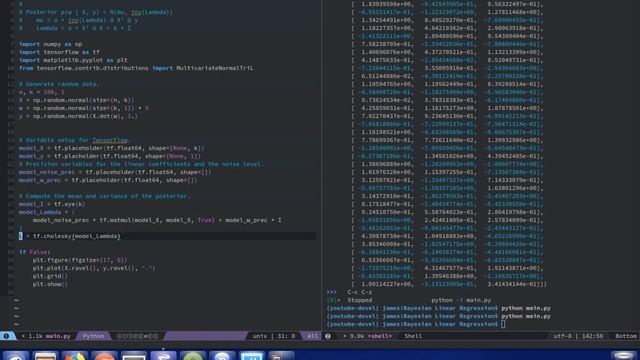Click 'unix | 31: 8' in left mode line
The height and width of the screenshot is (360, 640).
point(273,336)
